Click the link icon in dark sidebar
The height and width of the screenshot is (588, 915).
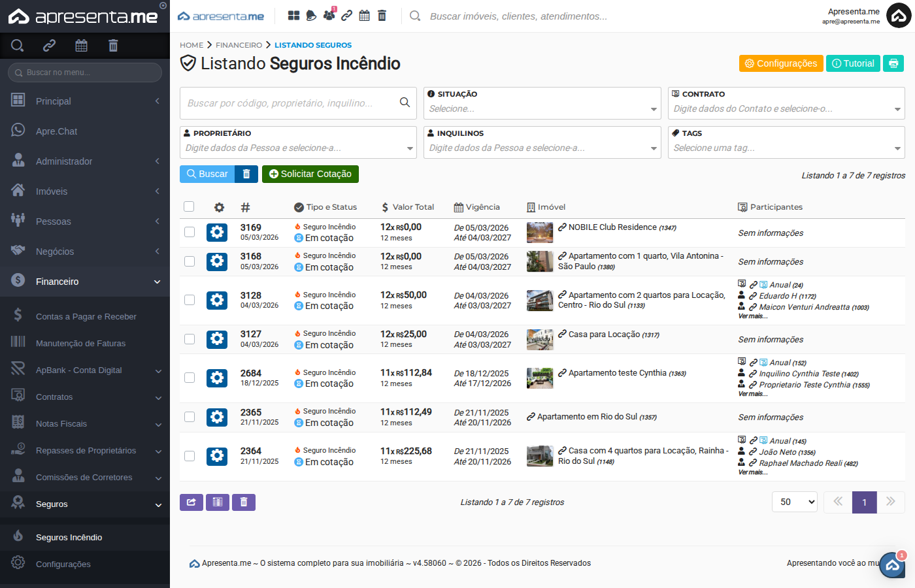tap(49, 46)
